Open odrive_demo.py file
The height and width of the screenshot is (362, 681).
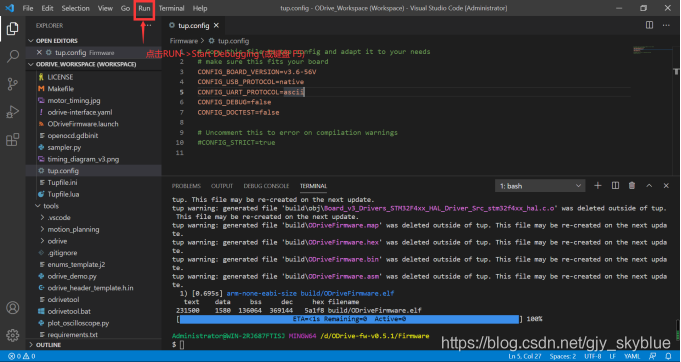(72, 276)
